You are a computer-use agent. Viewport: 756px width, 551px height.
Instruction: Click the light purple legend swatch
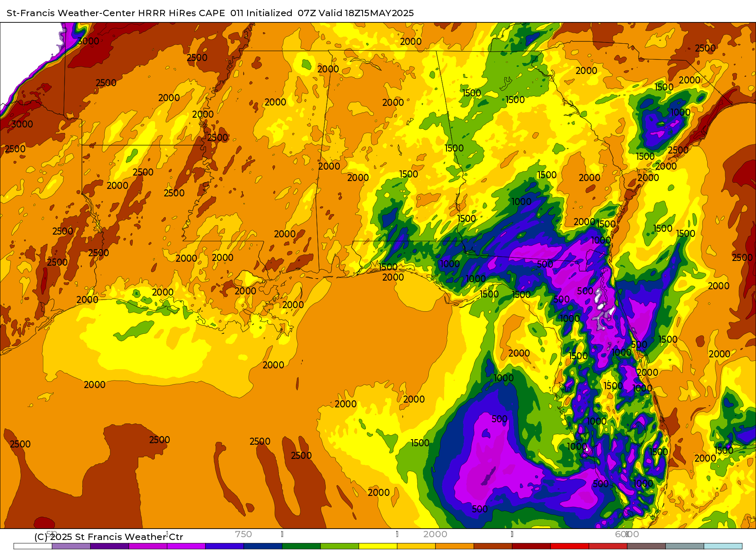[x=71, y=546]
